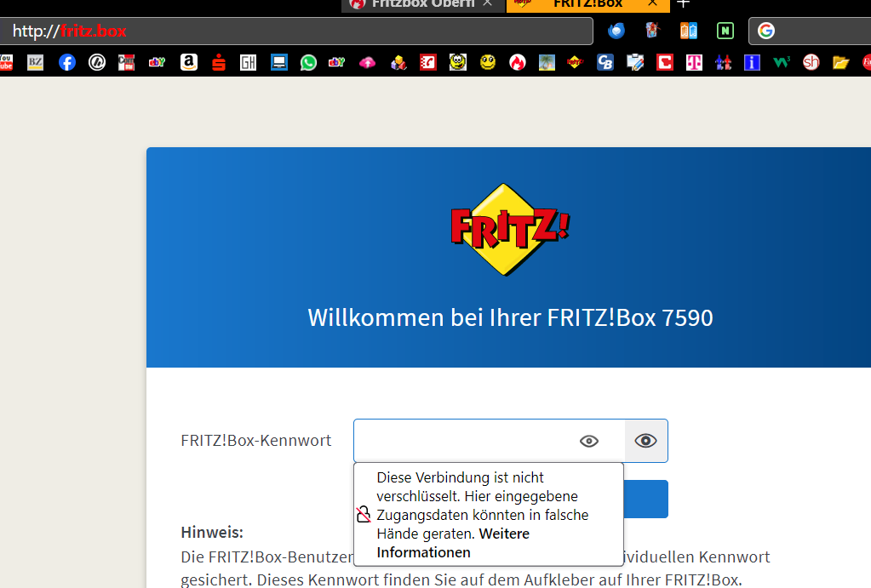Screen dimensions: 871x588
Task: Open the WhatsApp bookmark
Action: 308,62
